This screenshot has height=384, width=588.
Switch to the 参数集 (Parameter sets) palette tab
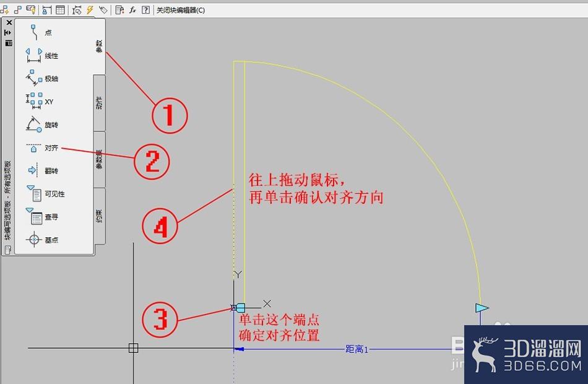point(99,160)
